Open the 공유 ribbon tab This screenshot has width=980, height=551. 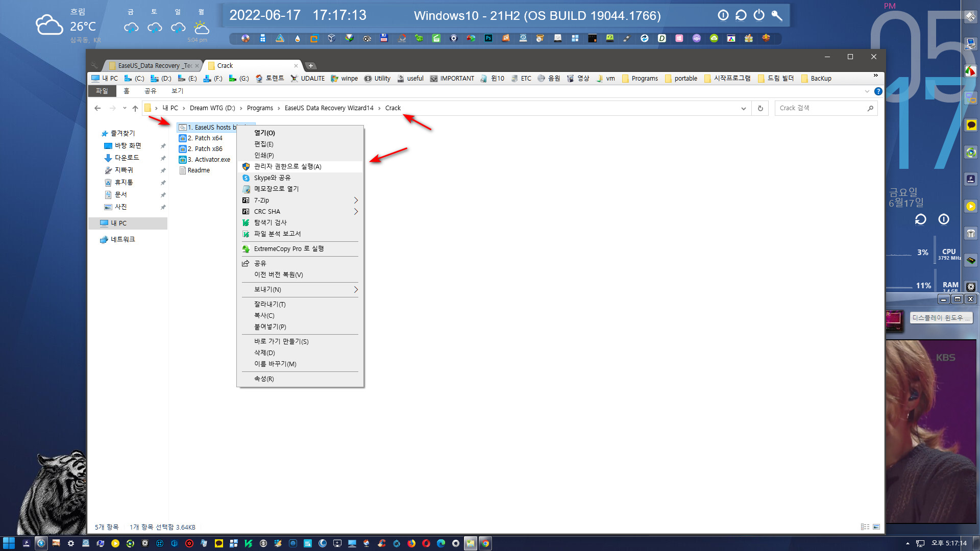click(150, 91)
